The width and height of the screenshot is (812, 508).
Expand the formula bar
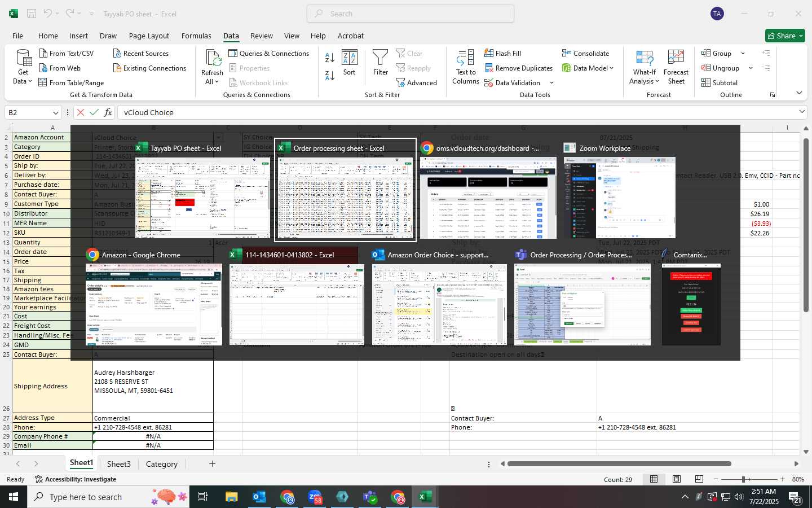(x=802, y=112)
